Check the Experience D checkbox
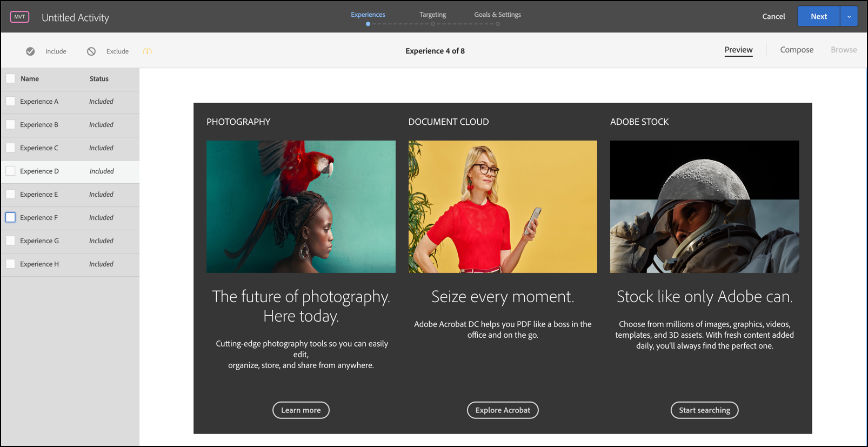The width and height of the screenshot is (868, 447). pos(10,171)
